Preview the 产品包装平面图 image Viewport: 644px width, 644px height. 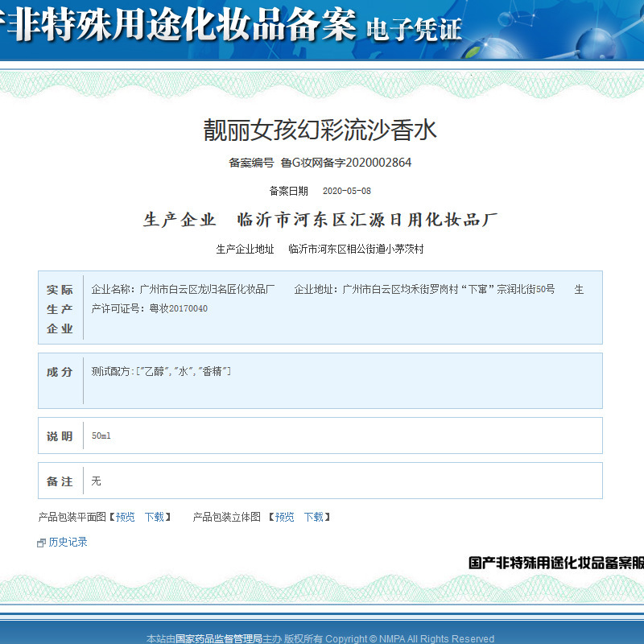(x=125, y=517)
